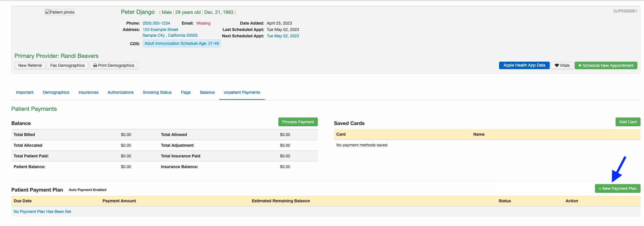Click the Total Insurance Paid label

(181, 156)
